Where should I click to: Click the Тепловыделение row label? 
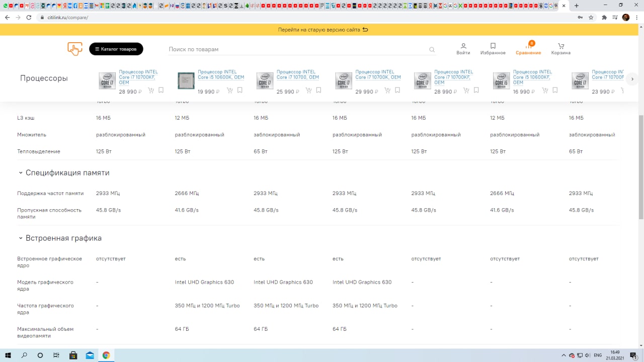point(39,151)
